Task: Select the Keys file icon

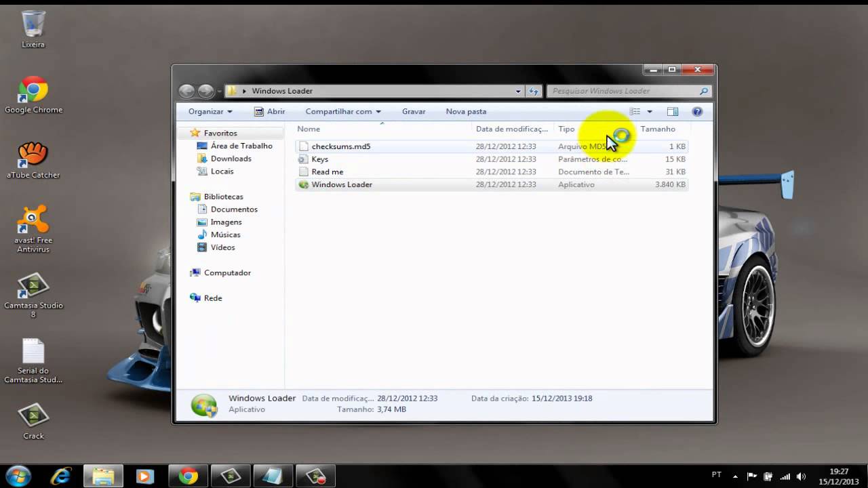Action: click(x=303, y=159)
